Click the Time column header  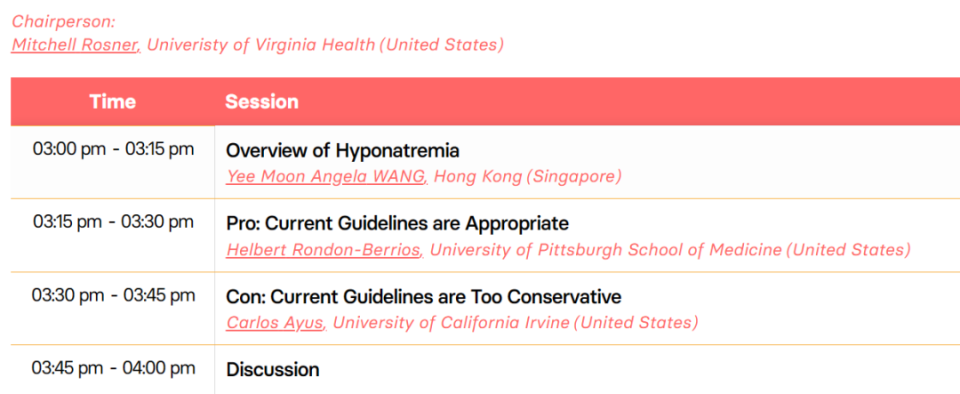(x=113, y=102)
